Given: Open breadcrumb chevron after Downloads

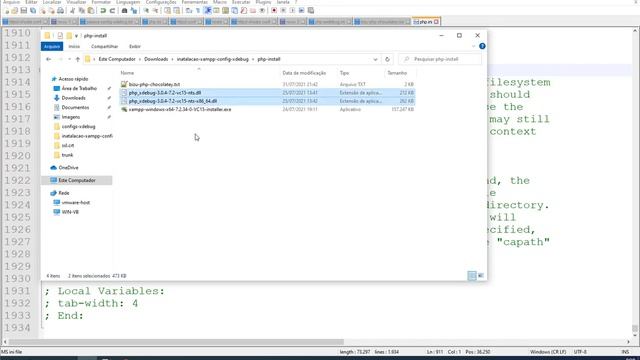Looking at the screenshot, I should tap(172, 59).
